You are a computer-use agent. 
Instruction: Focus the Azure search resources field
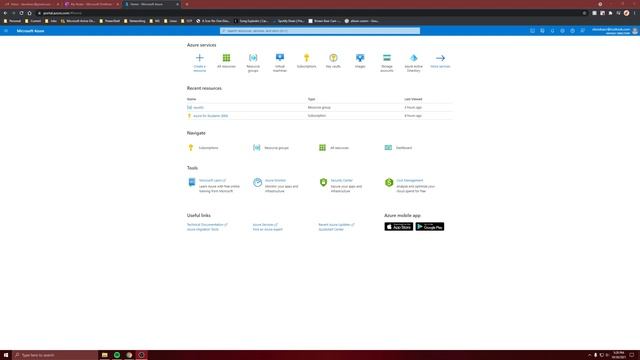[x=320, y=31]
